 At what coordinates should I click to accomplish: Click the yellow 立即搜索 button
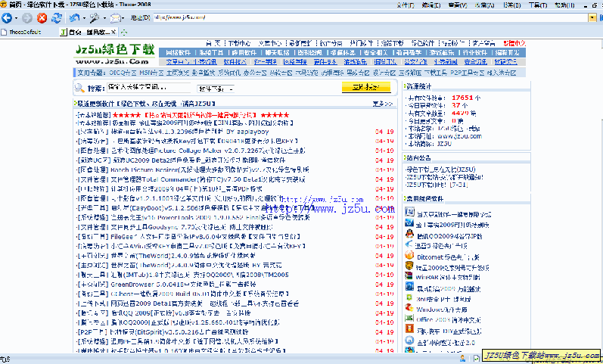[366, 87]
